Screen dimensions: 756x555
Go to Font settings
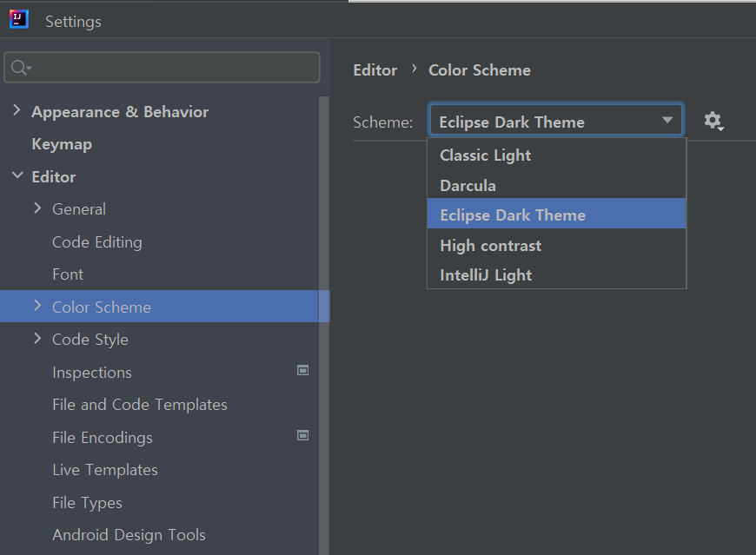[68, 274]
